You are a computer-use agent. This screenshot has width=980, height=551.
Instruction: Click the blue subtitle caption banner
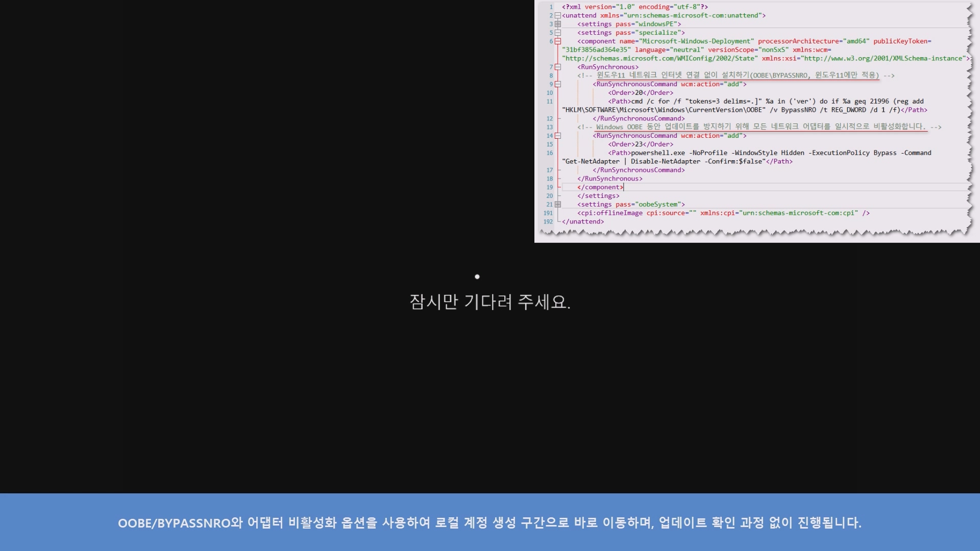tap(489, 522)
